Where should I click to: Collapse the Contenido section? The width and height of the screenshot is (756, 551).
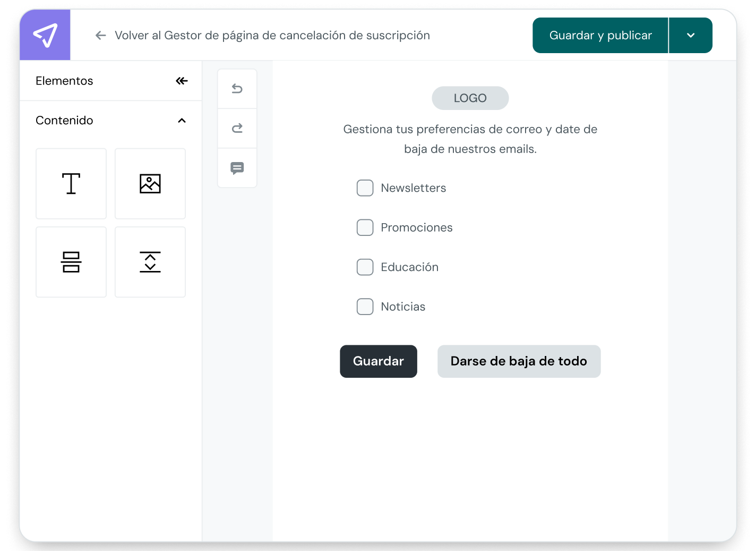tap(182, 121)
